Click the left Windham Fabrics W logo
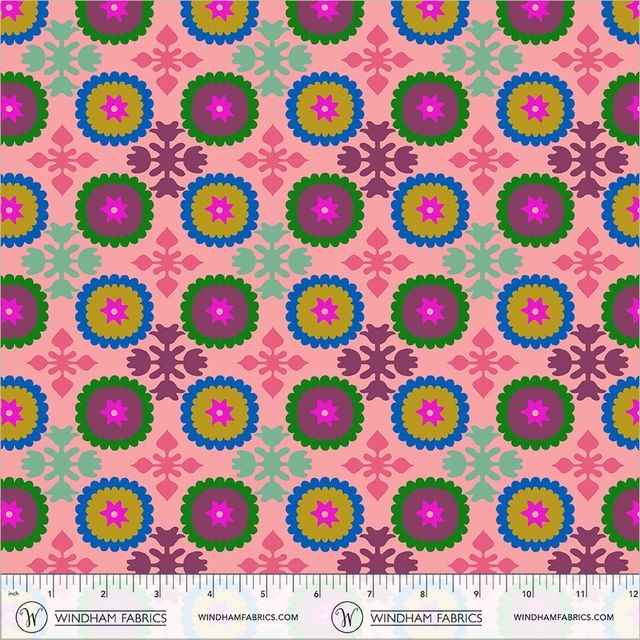Viewport: 640px width, 640px height. [x=31, y=617]
